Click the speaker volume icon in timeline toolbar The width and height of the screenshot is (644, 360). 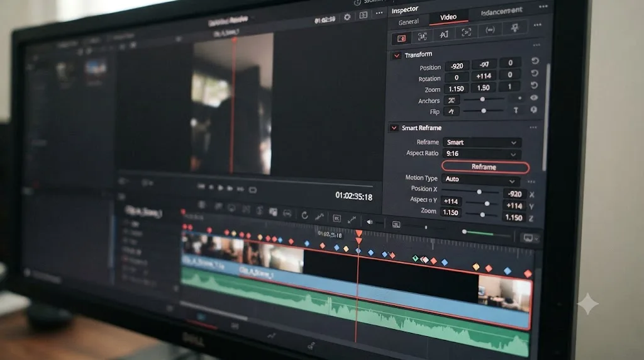(370, 222)
